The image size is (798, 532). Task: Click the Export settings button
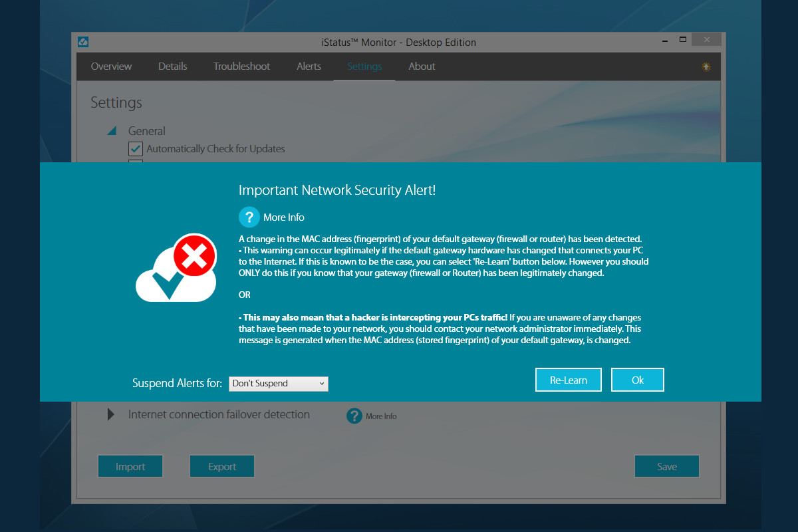[222, 466]
